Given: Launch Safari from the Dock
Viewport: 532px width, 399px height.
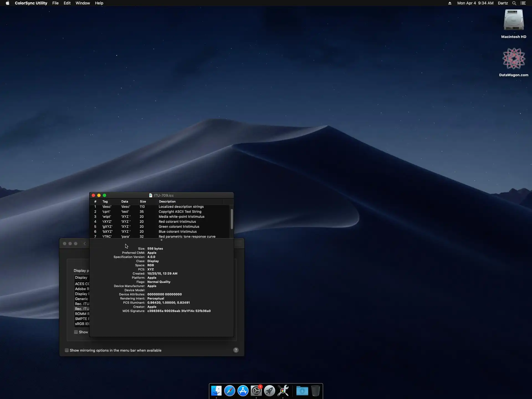Looking at the screenshot, I should coord(230,391).
